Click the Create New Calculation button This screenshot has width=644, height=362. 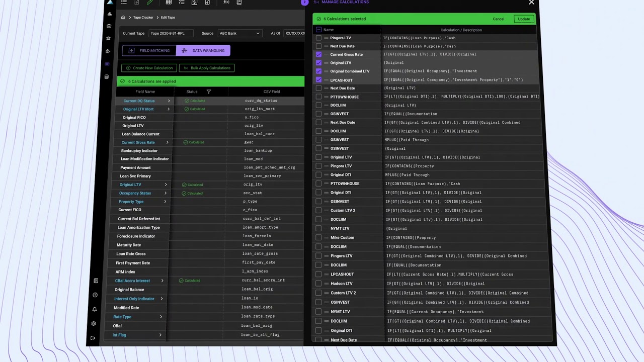149,68
